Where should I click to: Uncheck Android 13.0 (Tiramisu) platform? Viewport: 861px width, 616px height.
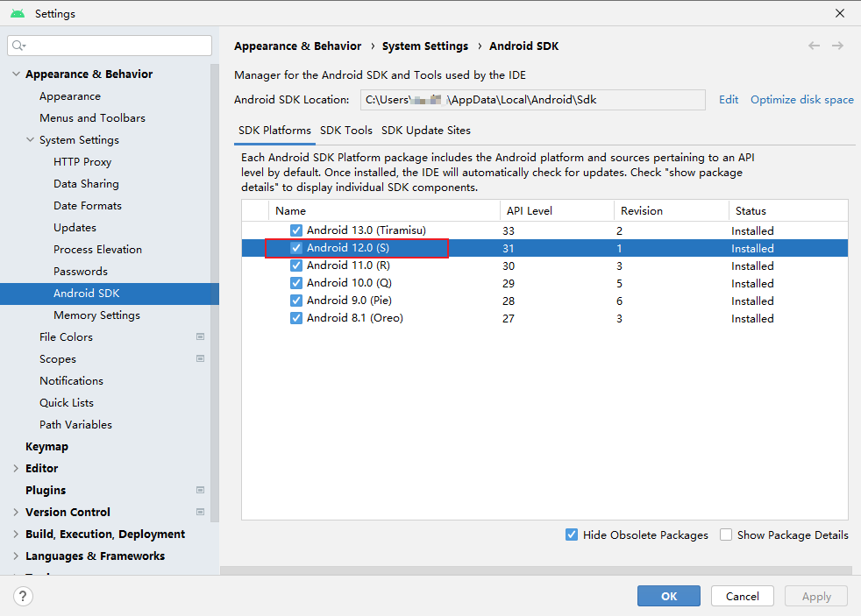pos(296,230)
